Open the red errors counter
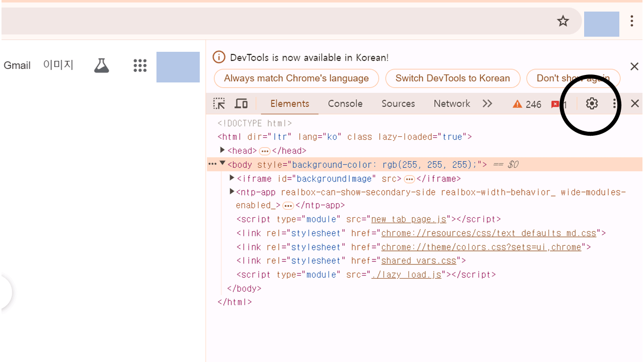The height and width of the screenshot is (362, 644). point(558,105)
